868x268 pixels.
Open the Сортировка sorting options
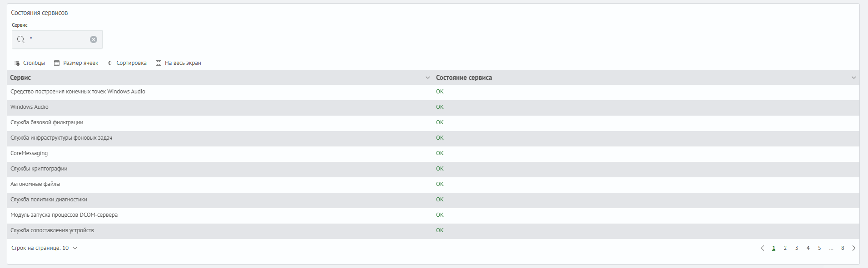pyautogui.click(x=127, y=63)
